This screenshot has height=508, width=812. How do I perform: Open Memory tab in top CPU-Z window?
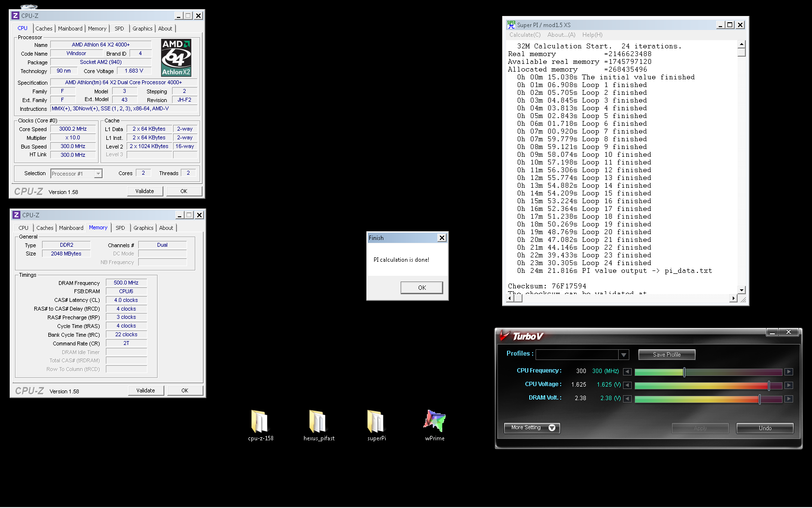click(97, 29)
